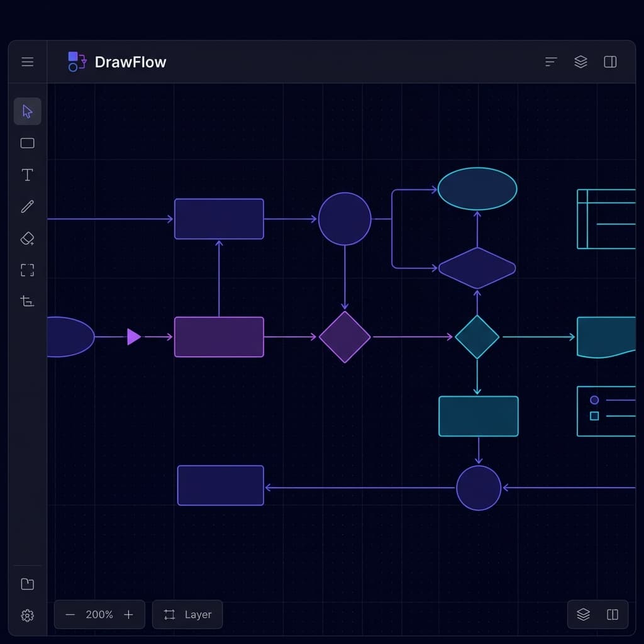The width and height of the screenshot is (644, 644).
Task: Open the Settings gear menu
Action: point(27,615)
